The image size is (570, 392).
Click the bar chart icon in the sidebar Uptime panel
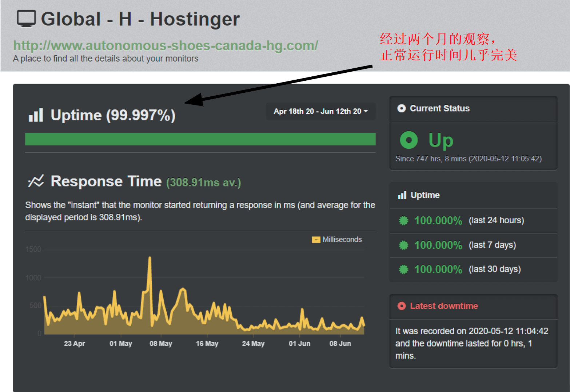[402, 195]
